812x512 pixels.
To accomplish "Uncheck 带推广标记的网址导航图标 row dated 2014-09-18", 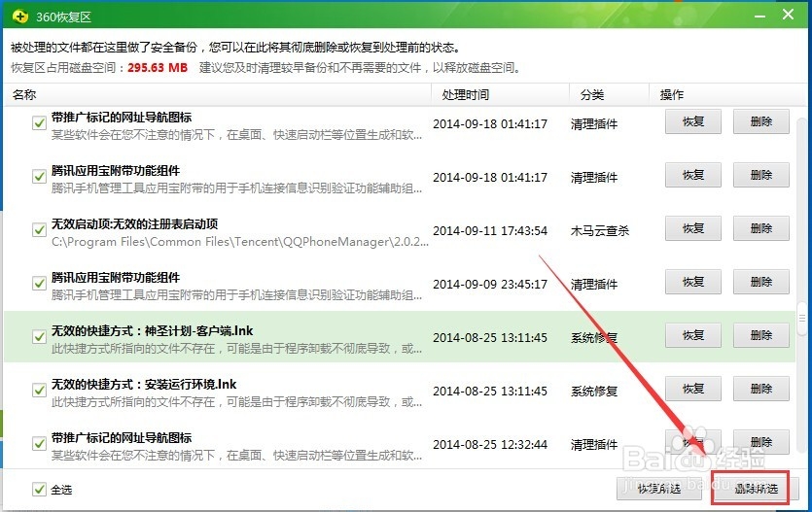I will click(x=39, y=123).
